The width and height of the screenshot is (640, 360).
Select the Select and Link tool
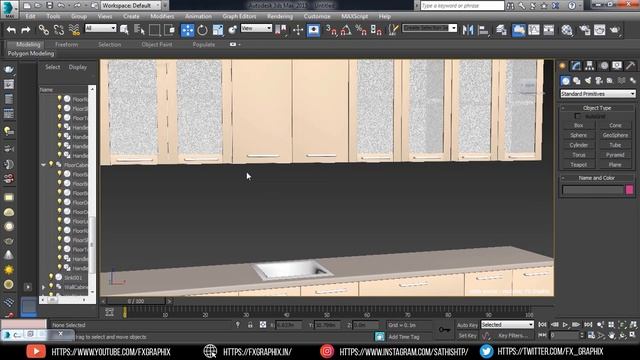[x=43, y=30]
